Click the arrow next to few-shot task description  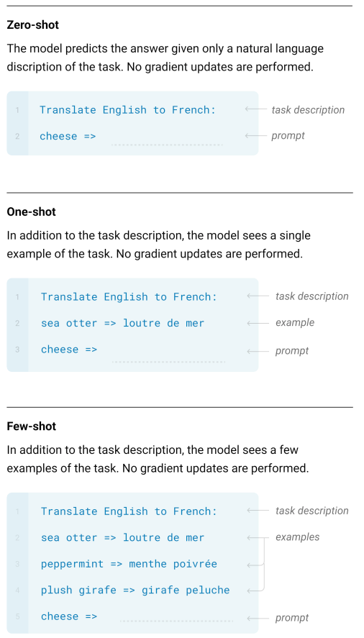pos(258,510)
